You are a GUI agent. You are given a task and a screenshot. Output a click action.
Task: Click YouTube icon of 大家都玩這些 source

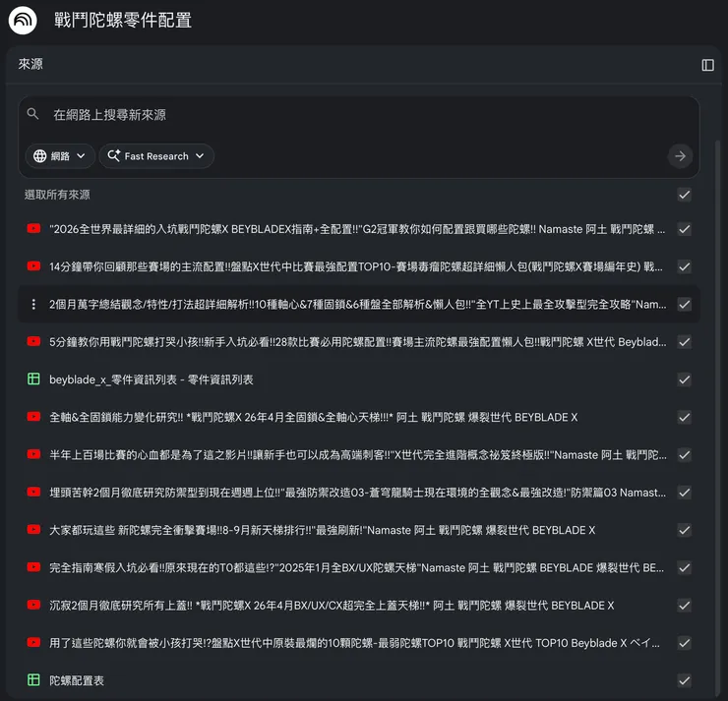(33, 529)
